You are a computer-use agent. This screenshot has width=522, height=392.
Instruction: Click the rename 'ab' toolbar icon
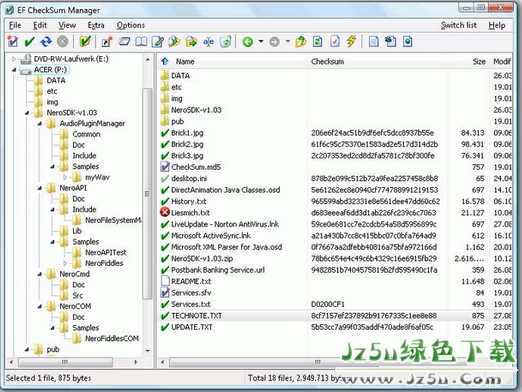(x=208, y=42)
